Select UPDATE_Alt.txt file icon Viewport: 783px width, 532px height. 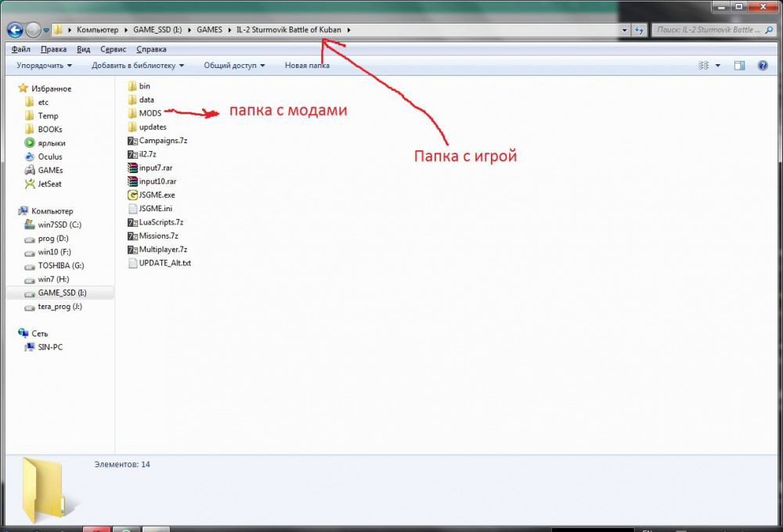(132, 263)
